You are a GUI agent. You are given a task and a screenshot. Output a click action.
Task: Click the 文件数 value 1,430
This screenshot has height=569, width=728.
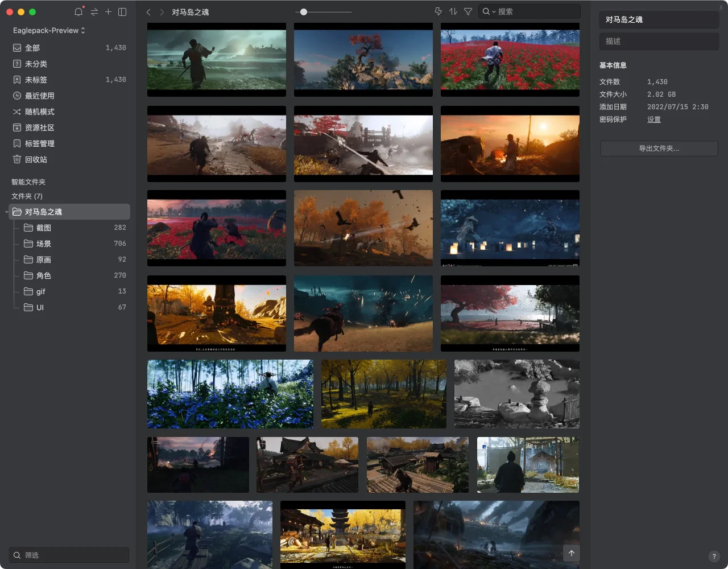point(657,82)
